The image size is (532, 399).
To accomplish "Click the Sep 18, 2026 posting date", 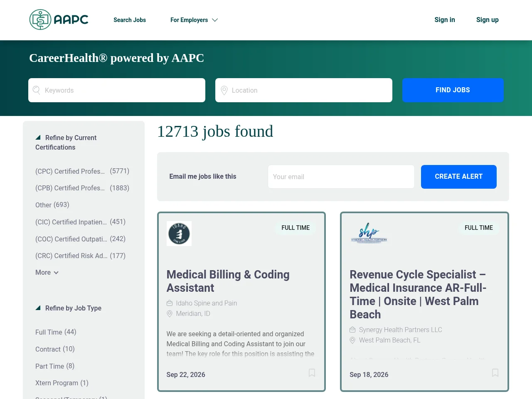I will pos(369,374).
